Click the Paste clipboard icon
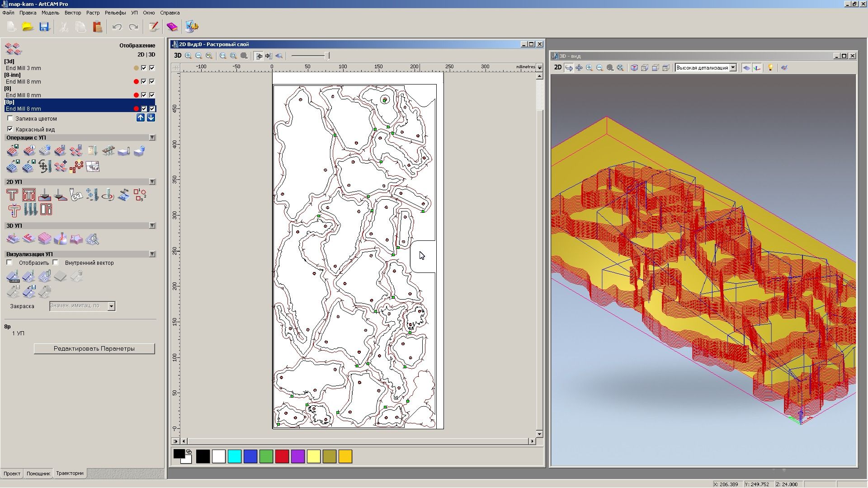The height and width of the screenshot is (488, 868). (97, 27)
